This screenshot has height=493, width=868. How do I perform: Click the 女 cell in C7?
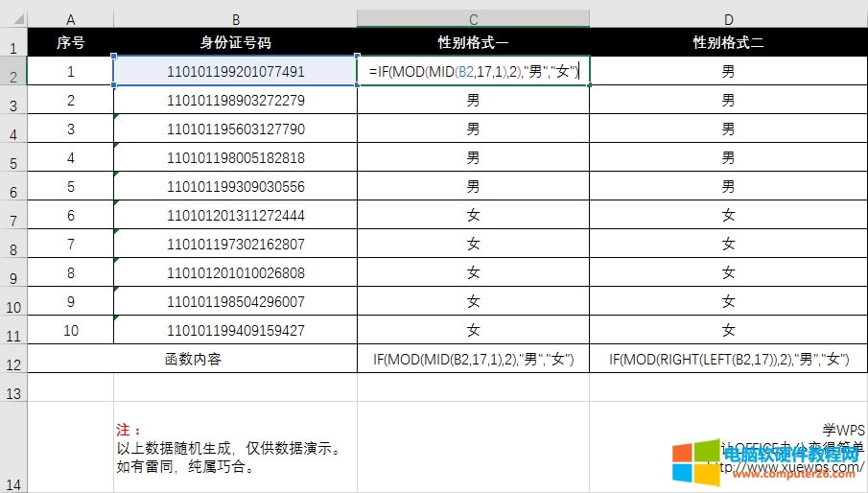[x=473, y=215]
